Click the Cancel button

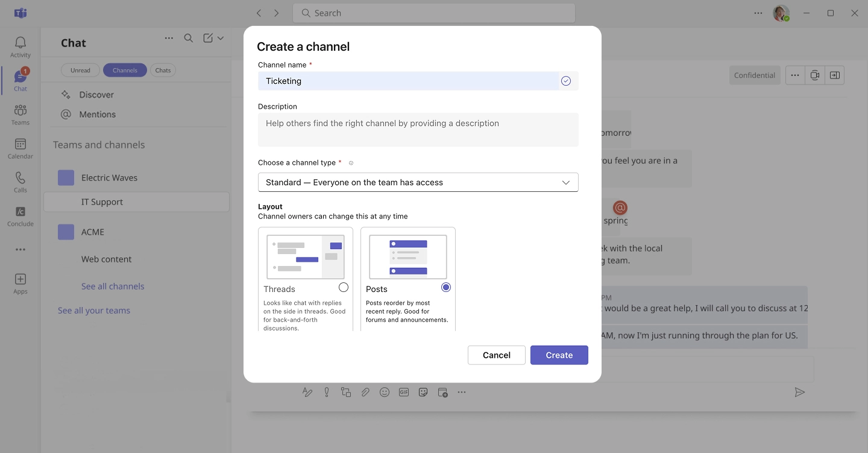[x=496, y=355]
